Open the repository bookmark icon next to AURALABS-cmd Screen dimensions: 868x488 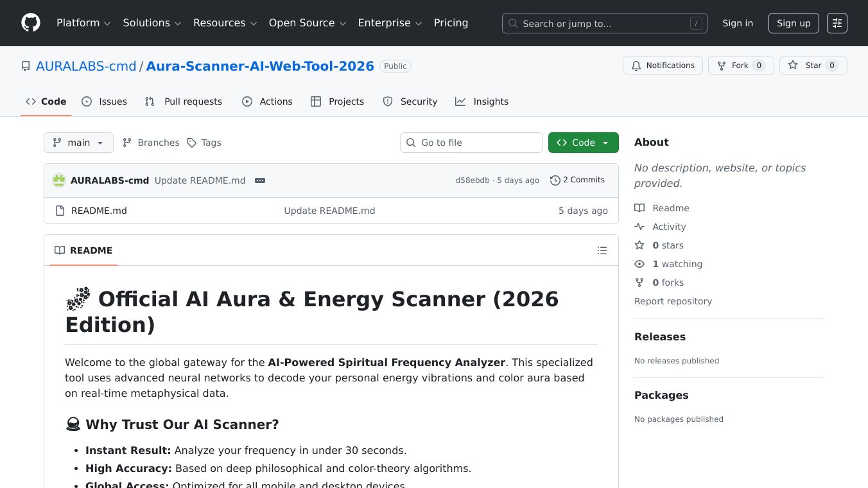[26, 66]
